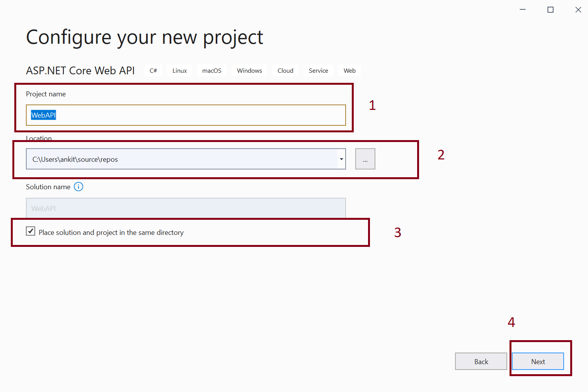Click the macOS tag

click(212, 70)
